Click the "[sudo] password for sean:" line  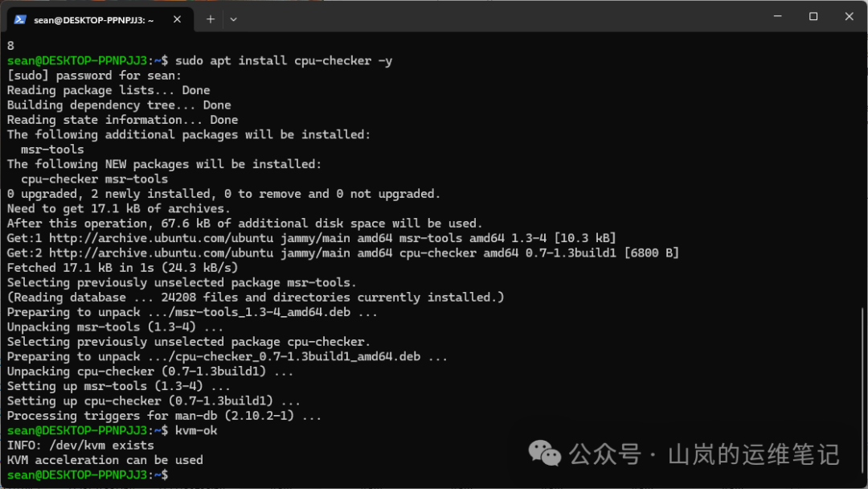pos(94,76)
